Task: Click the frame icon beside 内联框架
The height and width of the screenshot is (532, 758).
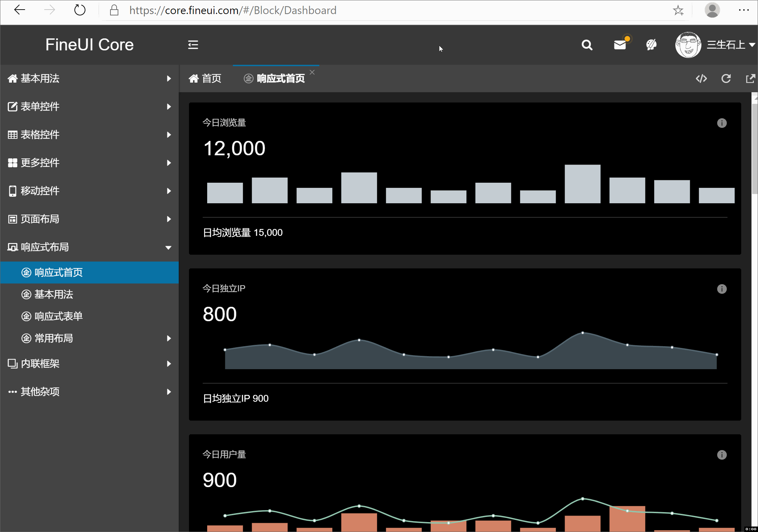Action: pos(13,364)
